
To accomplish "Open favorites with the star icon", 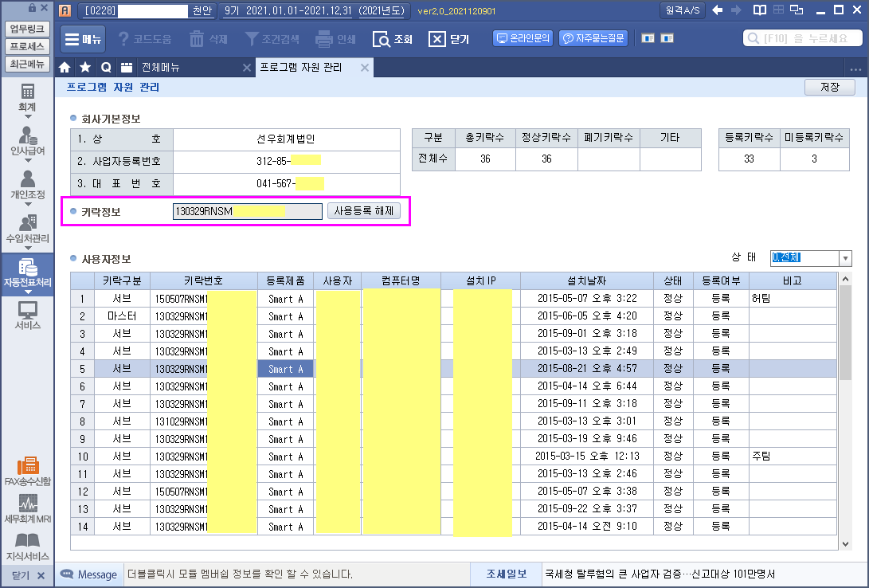I will 85,68.
